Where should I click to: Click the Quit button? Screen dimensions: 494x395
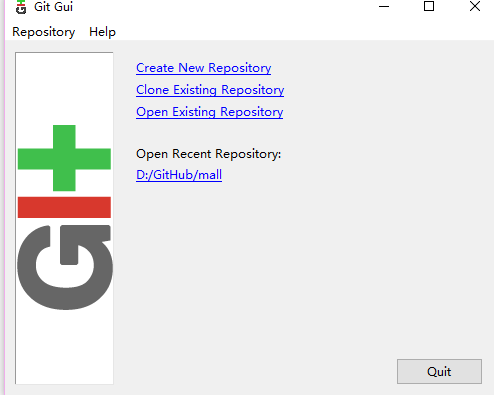pos(439,371)
